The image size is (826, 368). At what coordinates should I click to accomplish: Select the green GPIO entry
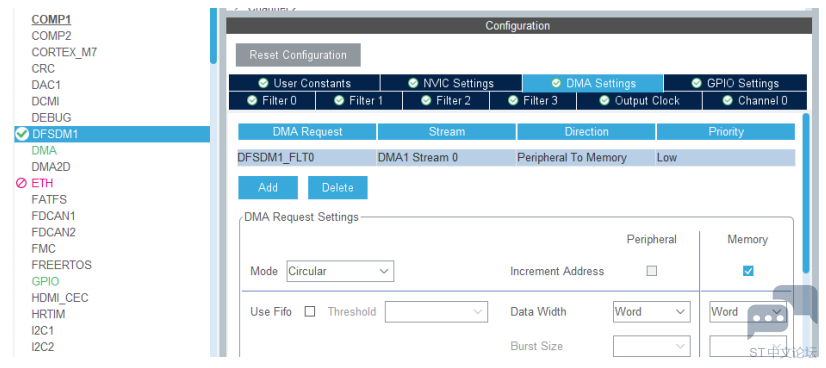click(x=45, y=281)
